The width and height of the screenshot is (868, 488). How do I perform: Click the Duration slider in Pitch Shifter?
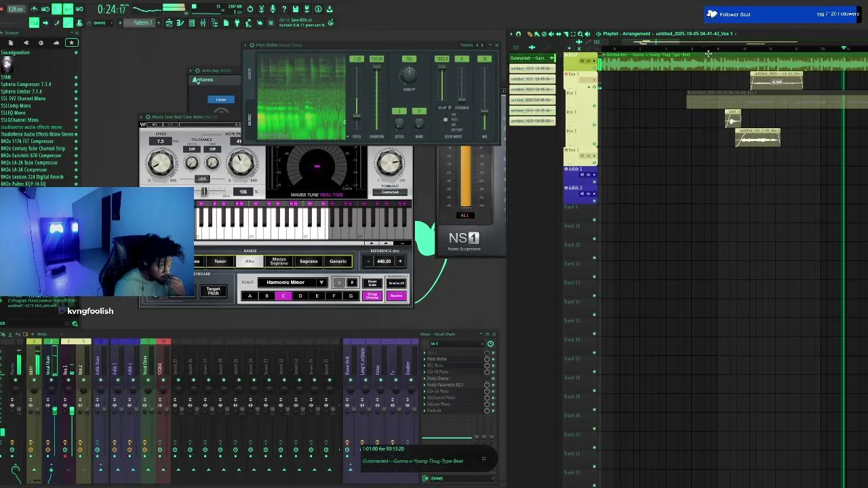point(376,98)
